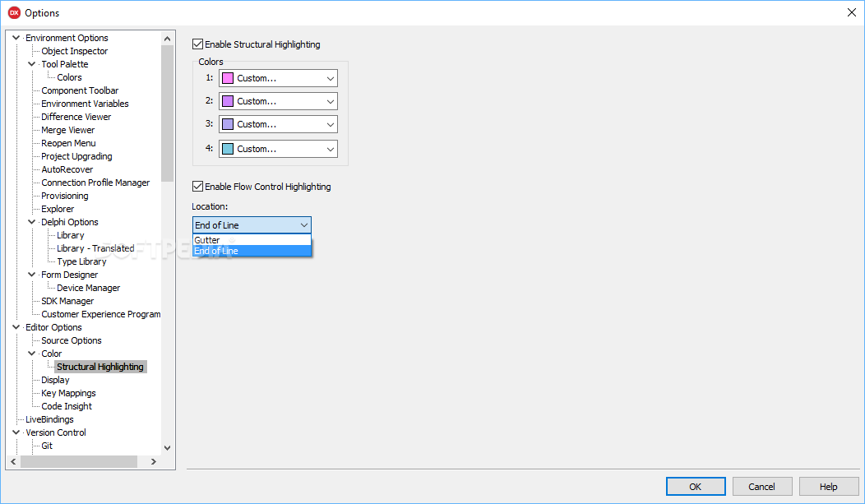Screen dimensions: 865x504
Task: Collapse Version Control tree node
Action: coord(16,432)
